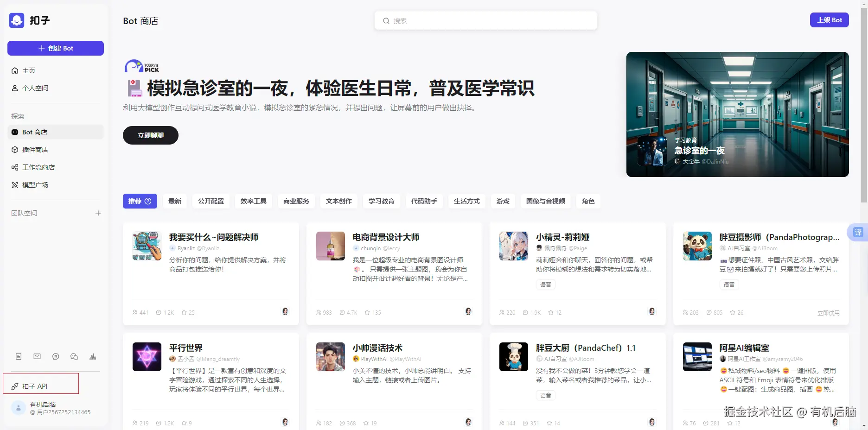
Task: Click the star icon on 胖豆大厨 card
Action: coord(549,424)
